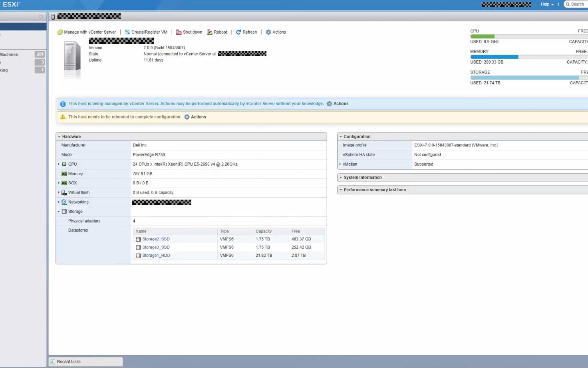Image resolution: width=588 pixels, height=368 pixels.
Task: Collapse the Hardware panel
Action: pos(59,136)
